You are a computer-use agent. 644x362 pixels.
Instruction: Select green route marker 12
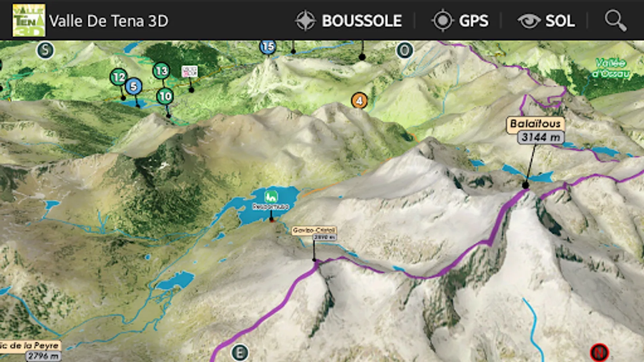pos(119,77)
